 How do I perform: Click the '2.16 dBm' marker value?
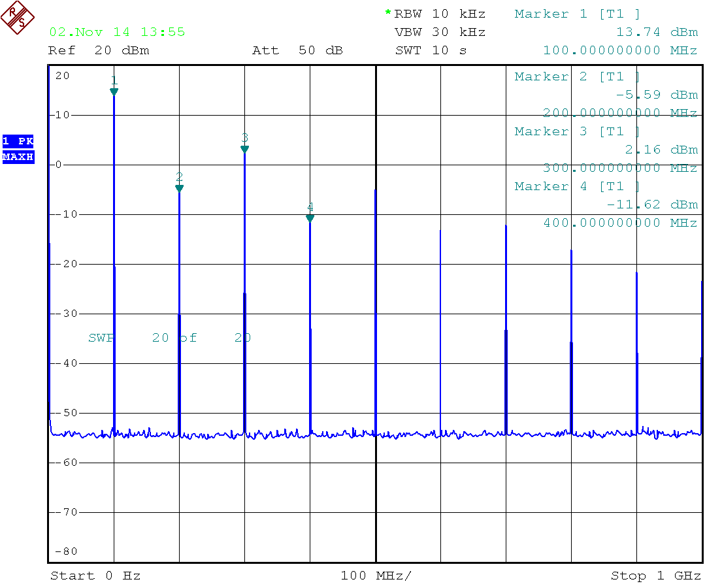pos(661,149)
